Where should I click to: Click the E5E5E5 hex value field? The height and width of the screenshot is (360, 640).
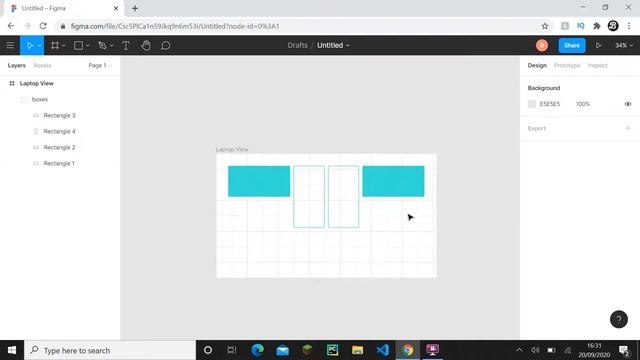[550, 104]
